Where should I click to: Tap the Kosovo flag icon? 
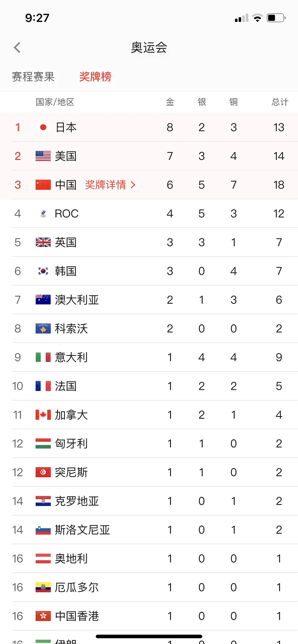[x=43, y=328]
